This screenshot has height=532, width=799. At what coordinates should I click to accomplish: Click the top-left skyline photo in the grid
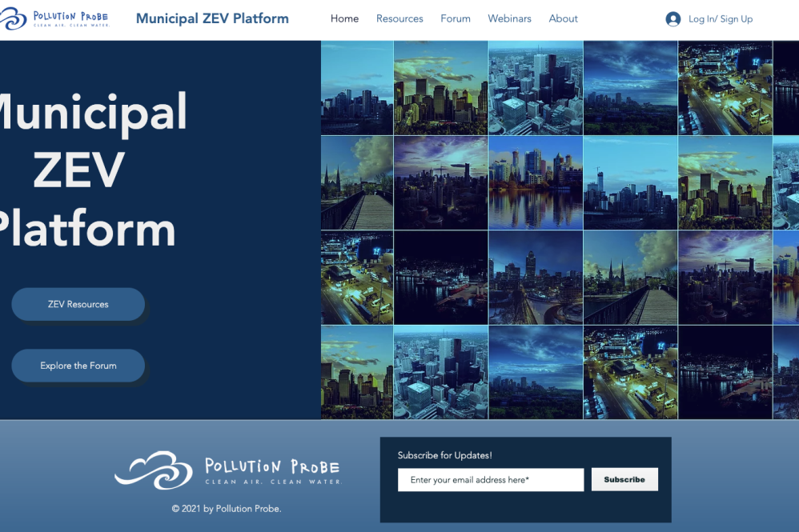(357, 88)
